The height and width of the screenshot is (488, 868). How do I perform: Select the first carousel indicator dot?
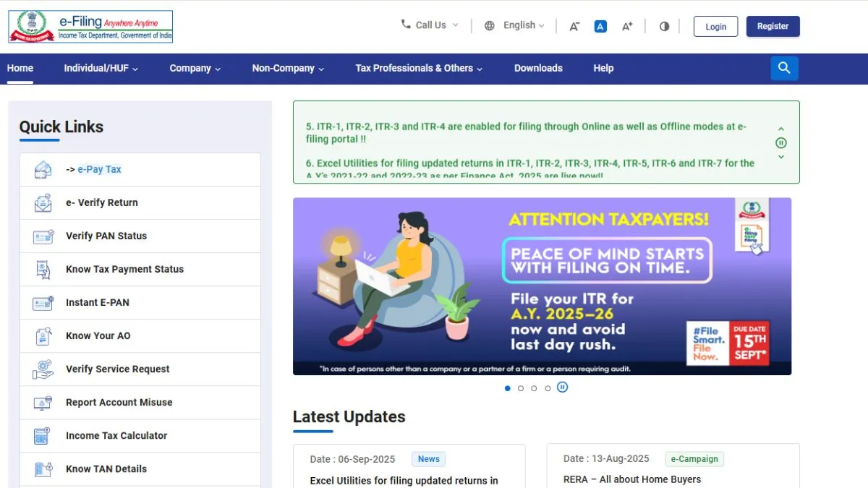507,388
